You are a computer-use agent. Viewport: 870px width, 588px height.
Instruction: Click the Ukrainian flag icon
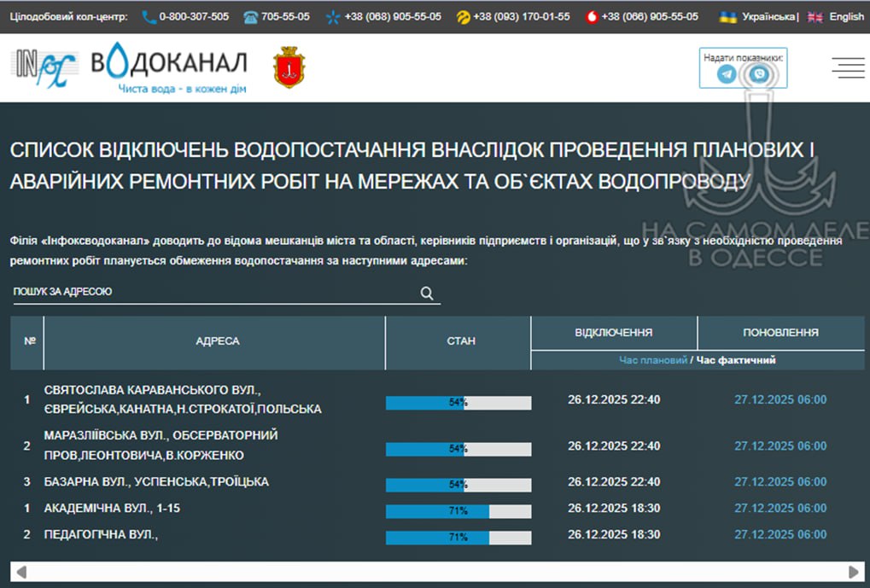point(728,16)
